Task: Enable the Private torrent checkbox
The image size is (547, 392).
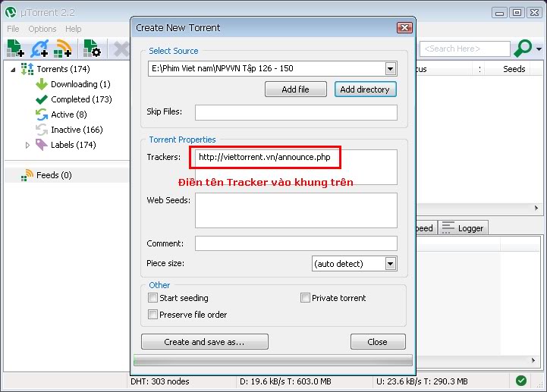Action: click(305, 297)
